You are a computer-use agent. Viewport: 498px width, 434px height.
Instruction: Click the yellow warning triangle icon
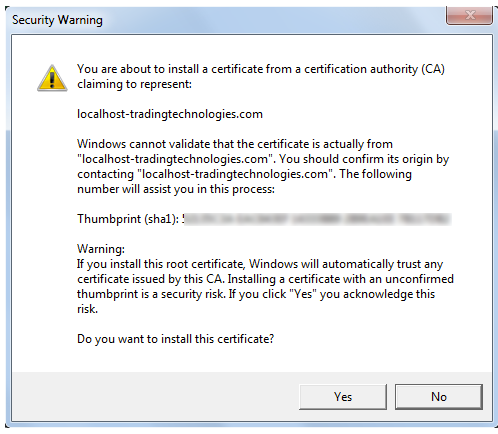coord(52,78)
